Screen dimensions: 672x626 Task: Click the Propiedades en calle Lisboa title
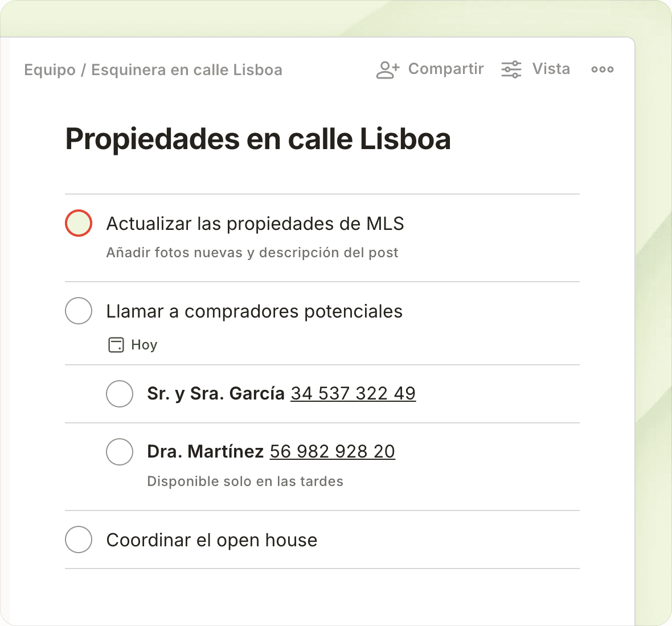click(258, 139)
